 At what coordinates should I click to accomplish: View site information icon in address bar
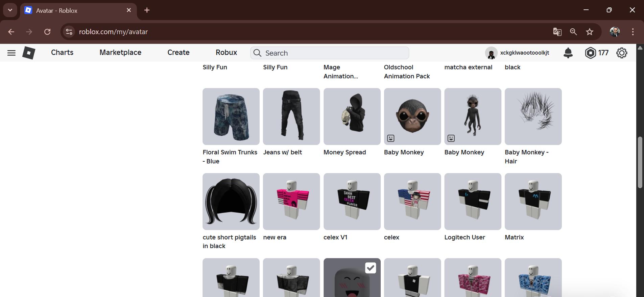69,32
